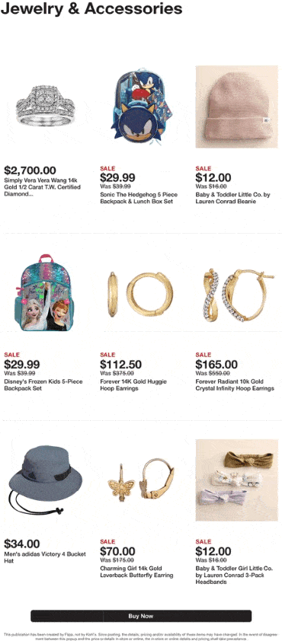Open Forever Radiant Infinity Hoop Earrings link

(x=235, y=384)
